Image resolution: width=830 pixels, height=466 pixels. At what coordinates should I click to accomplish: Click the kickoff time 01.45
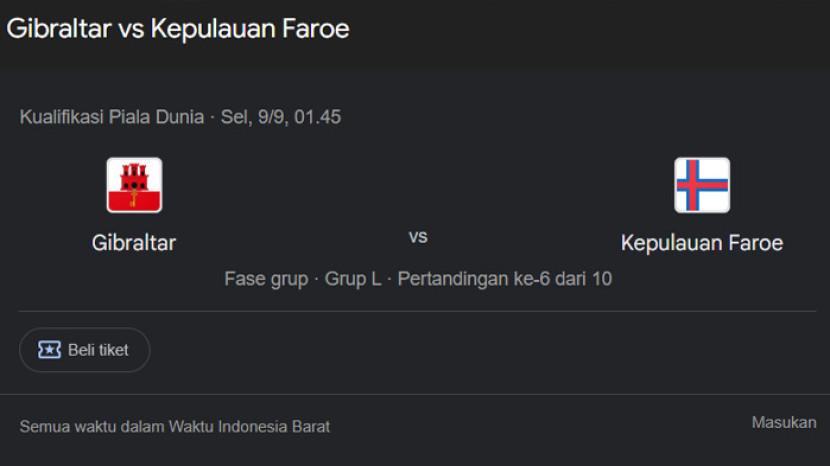tap(317, 117)
